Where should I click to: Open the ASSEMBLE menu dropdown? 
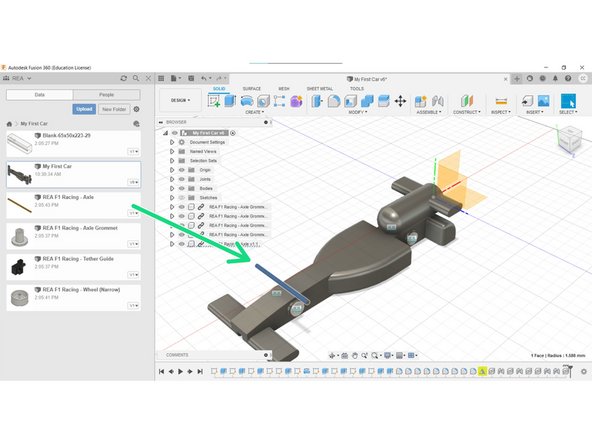429,112
